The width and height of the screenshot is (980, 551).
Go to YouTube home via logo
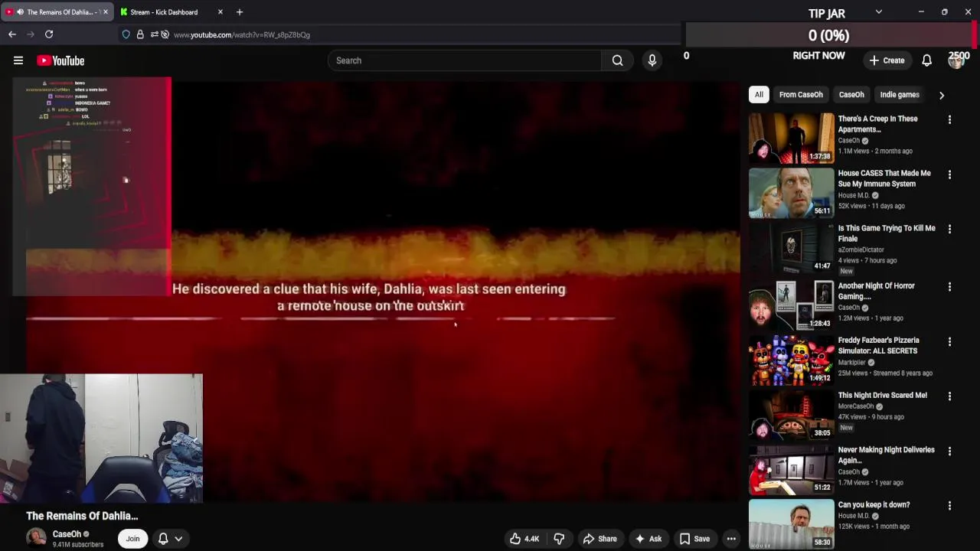click(60, 60)
